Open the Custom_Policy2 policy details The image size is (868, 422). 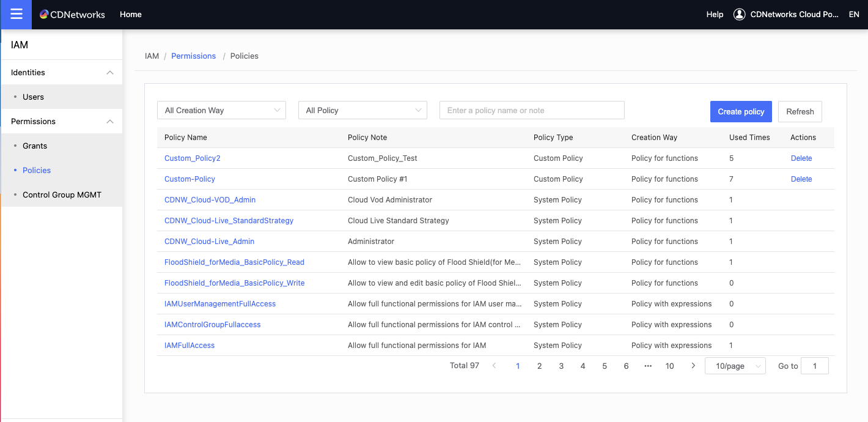192,158
